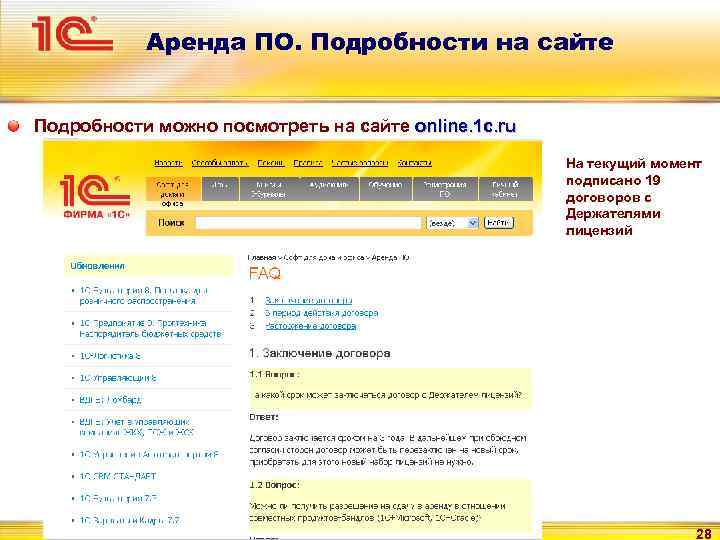The image size is (720, 540).
Task: Open FAQ link 'В период действия договора'
Action: pyautogui.click(x=321, y=313)
